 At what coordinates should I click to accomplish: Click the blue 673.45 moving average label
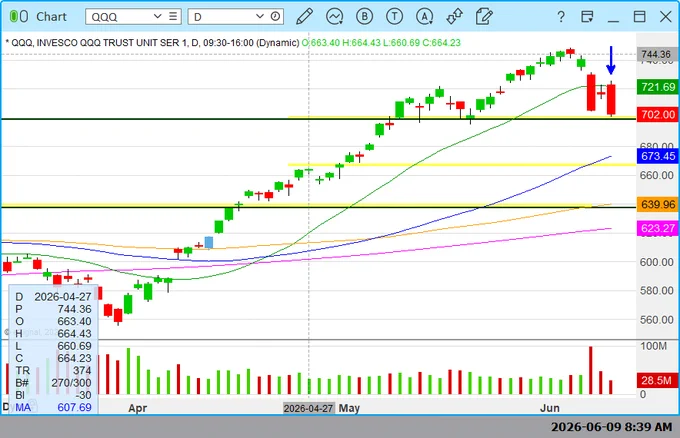pos(658,156)
